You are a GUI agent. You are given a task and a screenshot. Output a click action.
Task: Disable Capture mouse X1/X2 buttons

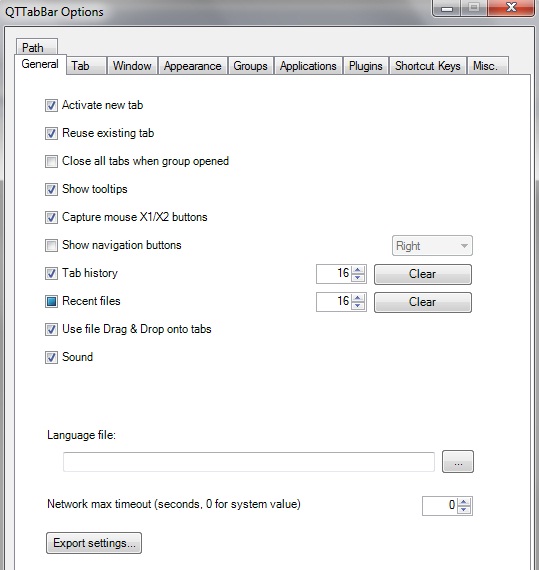click(51, 217)
